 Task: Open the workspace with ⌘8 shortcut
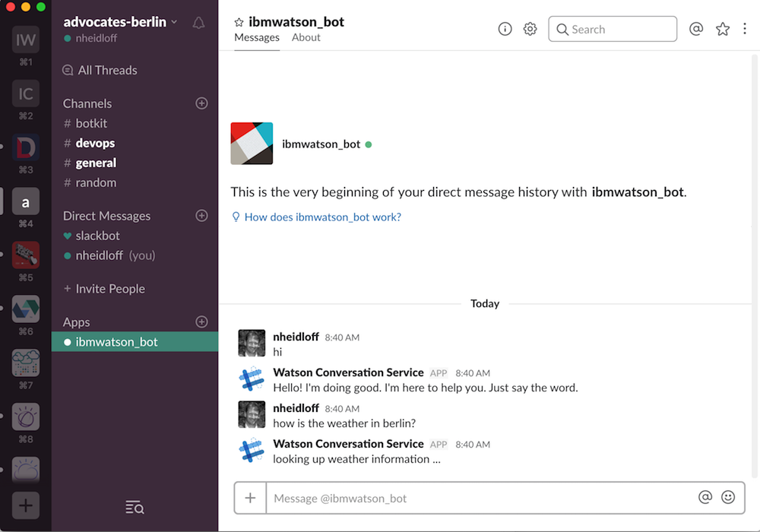26,416
